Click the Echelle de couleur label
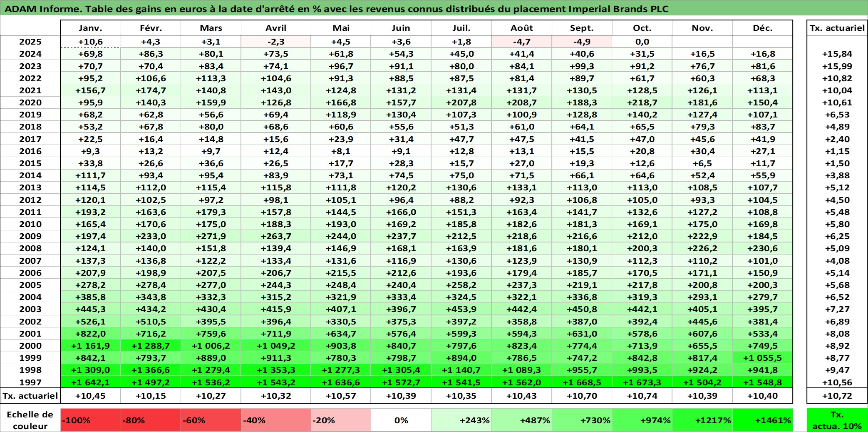This screenshot has height=432, width=868. pyautogui.click(x=30, y=420)
